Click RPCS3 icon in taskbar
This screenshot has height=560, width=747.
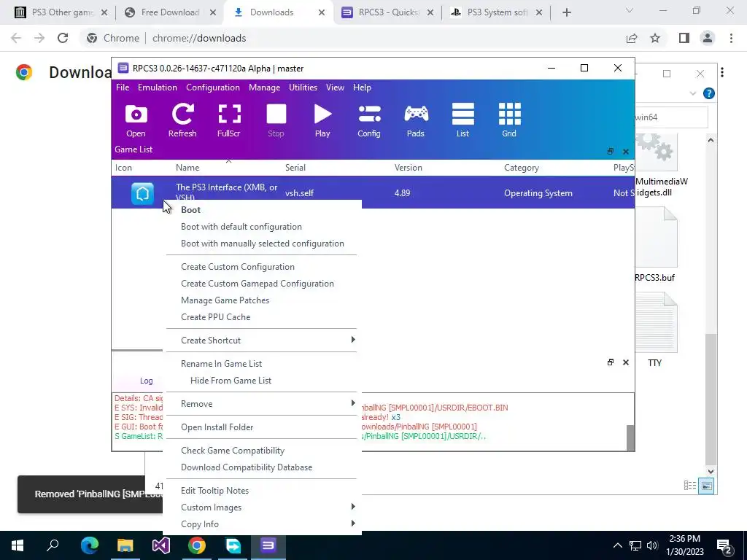[268, 545]
